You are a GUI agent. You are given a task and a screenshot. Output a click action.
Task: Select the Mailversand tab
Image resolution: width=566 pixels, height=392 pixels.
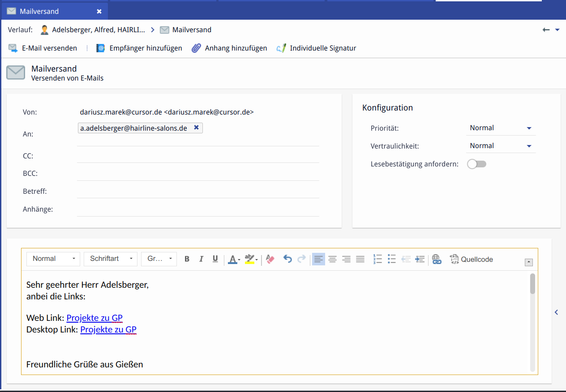click(x=39, y=11)
